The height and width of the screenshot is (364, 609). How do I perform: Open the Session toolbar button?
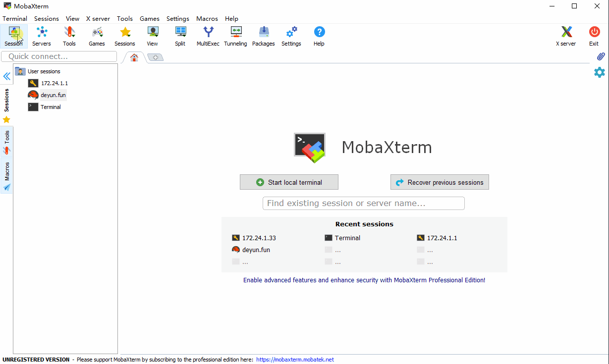14,36
